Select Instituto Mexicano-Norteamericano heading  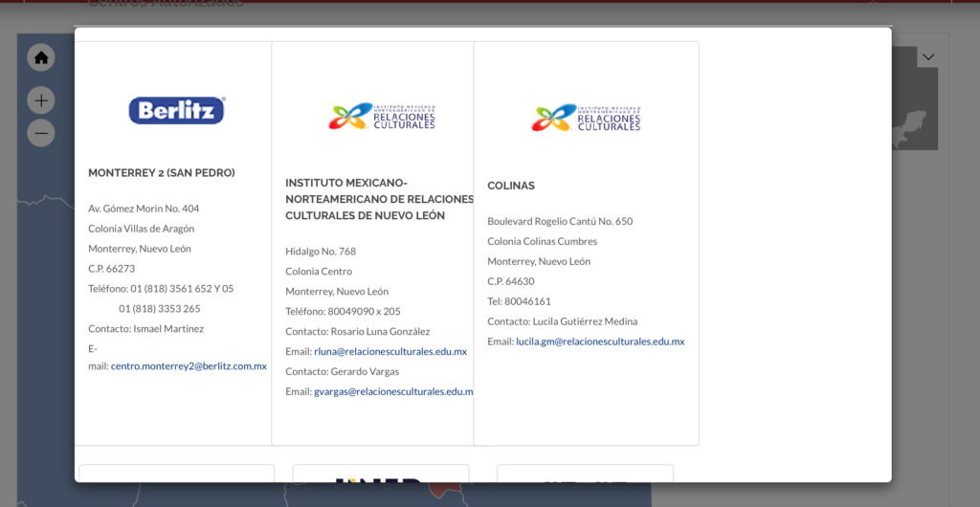point(379,199)
